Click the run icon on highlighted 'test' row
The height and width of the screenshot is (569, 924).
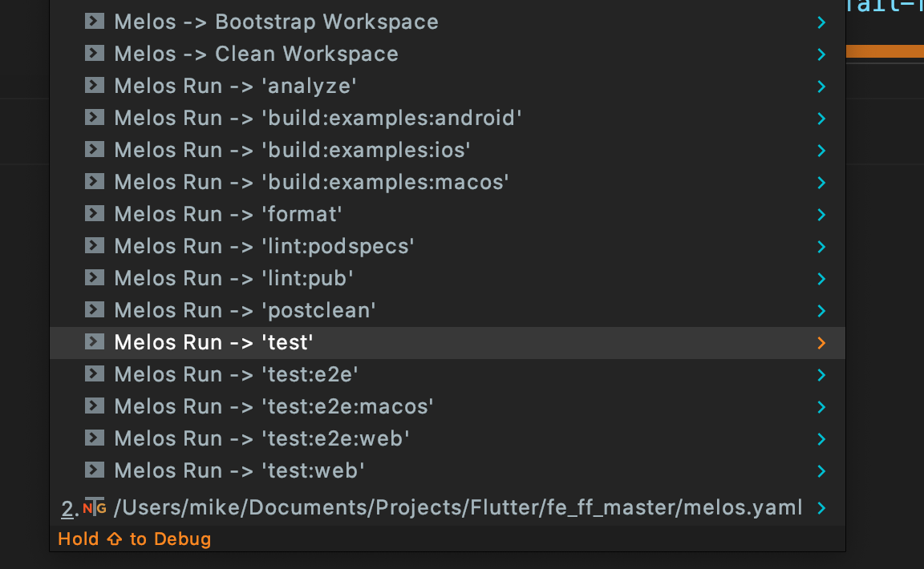click(95, 341)
